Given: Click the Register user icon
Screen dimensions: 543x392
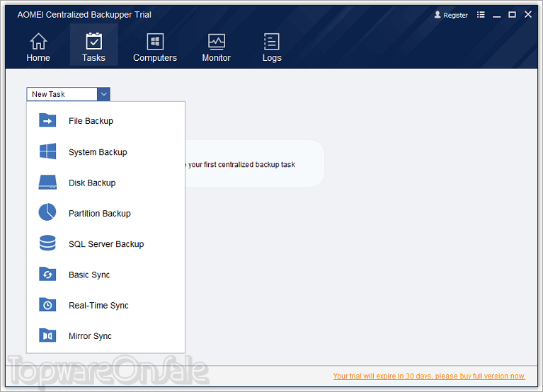Looking at the screenshot, I should tap(438, 15).
